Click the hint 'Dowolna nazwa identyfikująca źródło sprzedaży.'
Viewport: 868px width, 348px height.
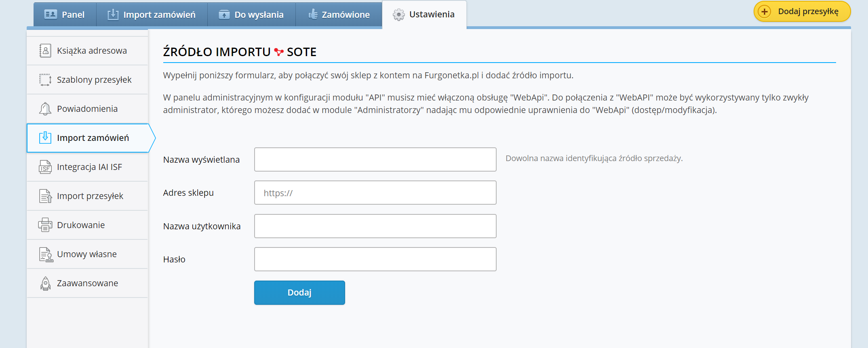594,158
